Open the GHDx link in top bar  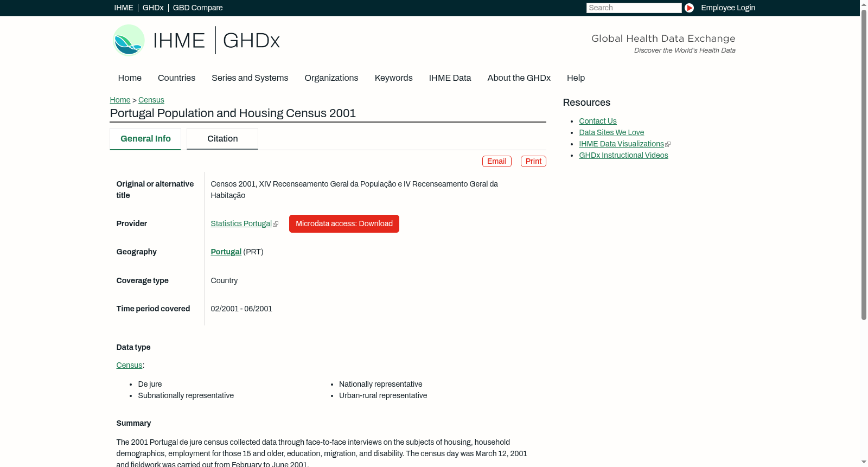[153, 8]
